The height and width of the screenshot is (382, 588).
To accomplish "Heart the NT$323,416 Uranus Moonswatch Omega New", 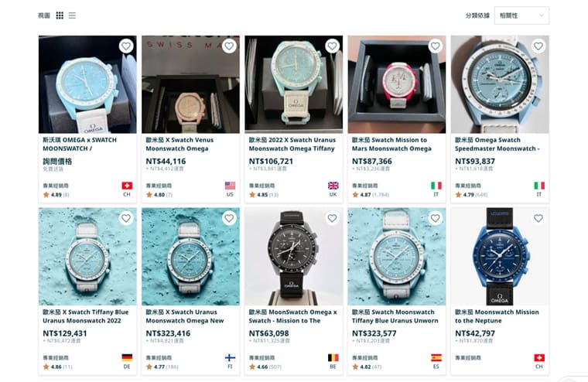I will (x=229, y=218).
